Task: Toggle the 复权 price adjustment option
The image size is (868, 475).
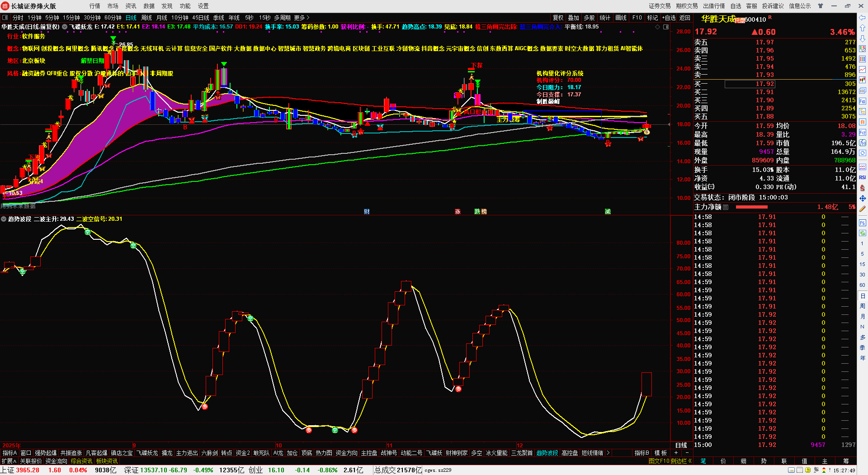Action: [558, 18]
